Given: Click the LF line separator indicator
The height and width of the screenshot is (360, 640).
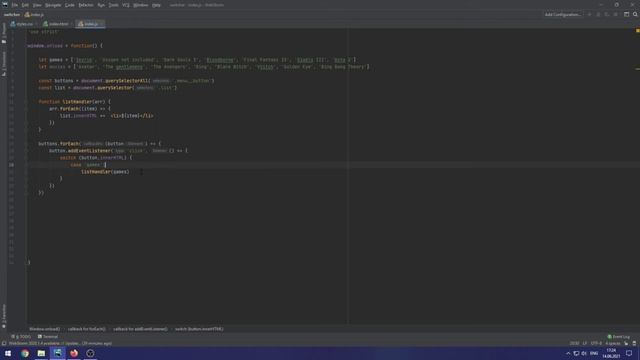Looking at the screenshot, I should coord(585,344).
